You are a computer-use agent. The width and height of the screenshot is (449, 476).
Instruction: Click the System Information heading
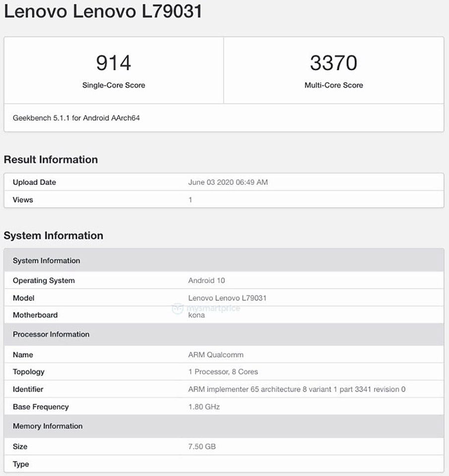tap(54, 236)
